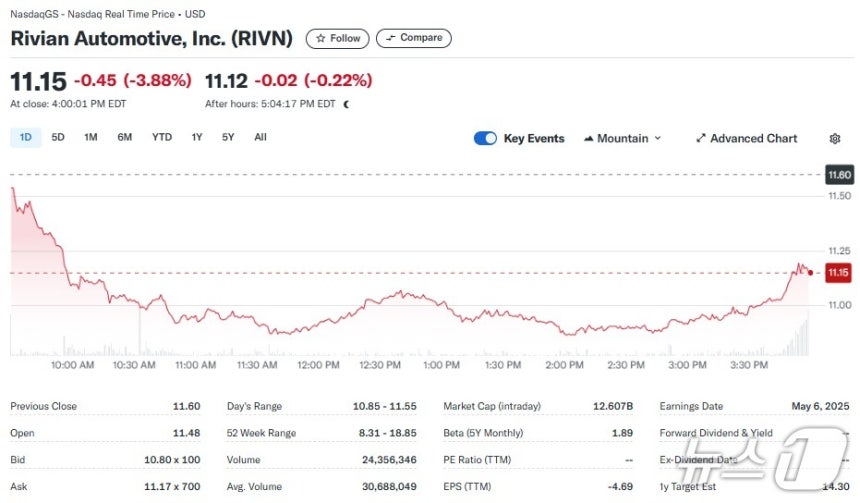Click the Mountain chart type icon
Image resolution: width=860 pixels, height=503 pixels.
589,138
